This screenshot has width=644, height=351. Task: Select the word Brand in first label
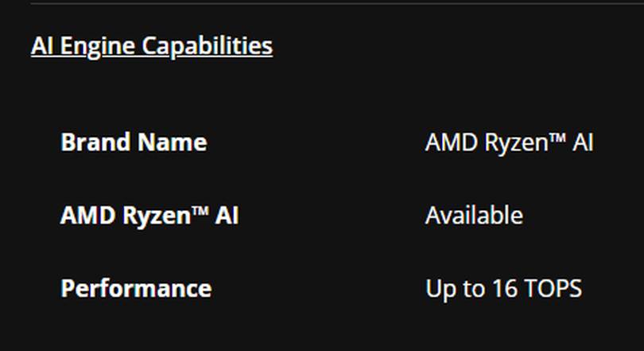[x=95, y=142]
